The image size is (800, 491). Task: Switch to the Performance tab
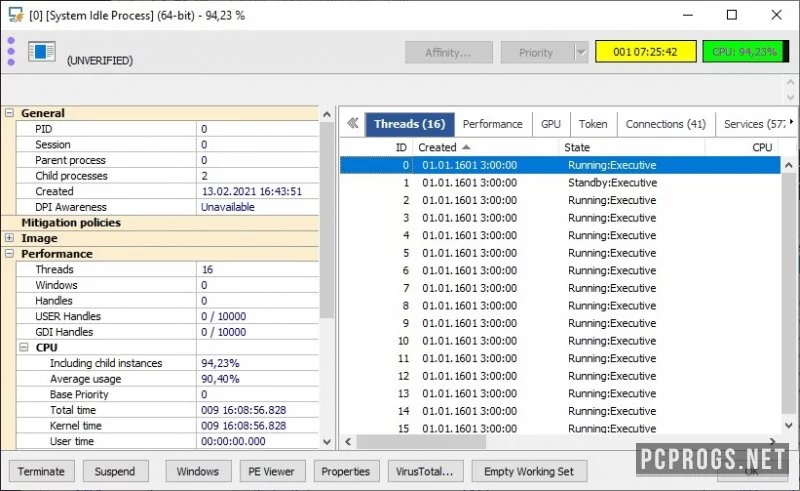point(493,124)
